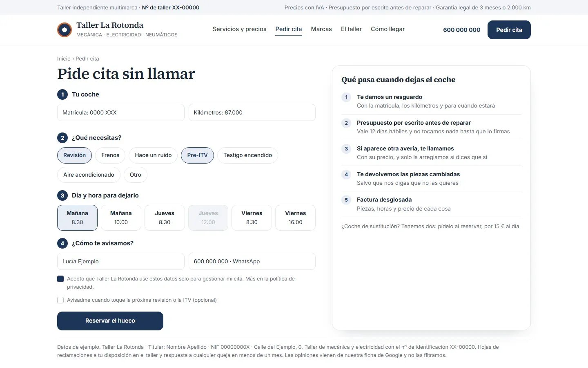Choose the Mañana 10:00 time slot

click(x=121, y=218)
